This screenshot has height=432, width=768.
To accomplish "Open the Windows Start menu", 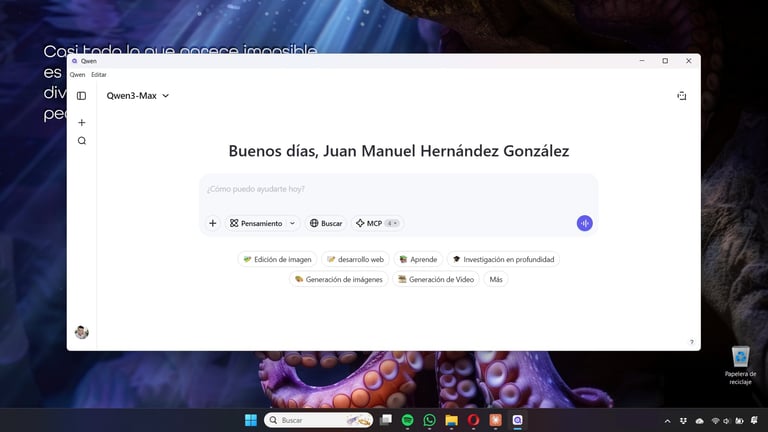I will 251,420.
